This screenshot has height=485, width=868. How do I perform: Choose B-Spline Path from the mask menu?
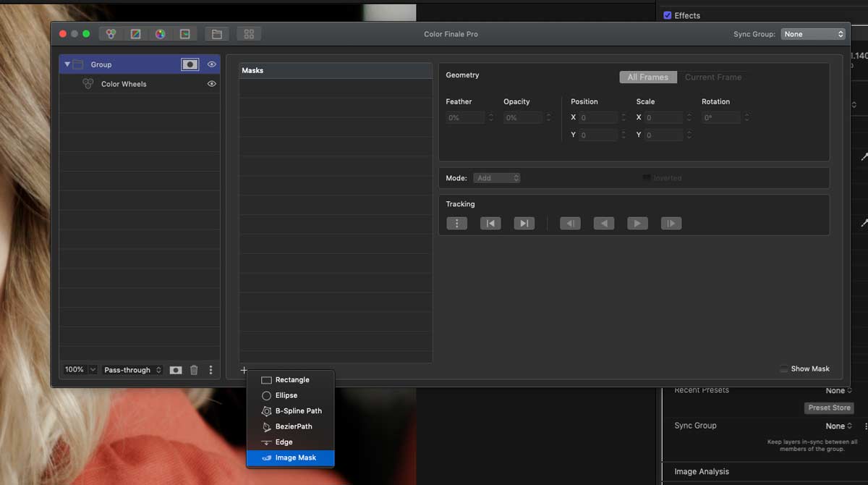coord(290,411)
